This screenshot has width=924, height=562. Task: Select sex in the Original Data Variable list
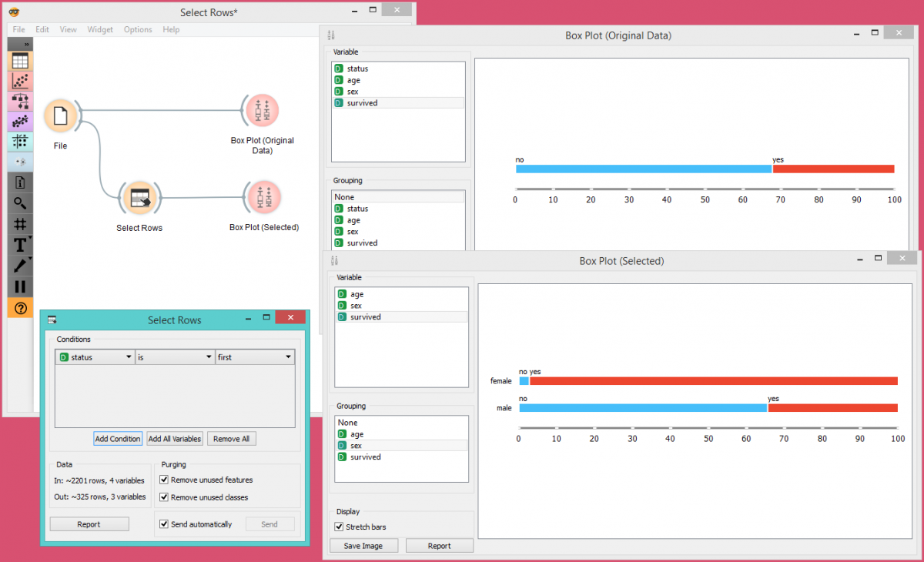pyautogui.click(x=353, y=92)
